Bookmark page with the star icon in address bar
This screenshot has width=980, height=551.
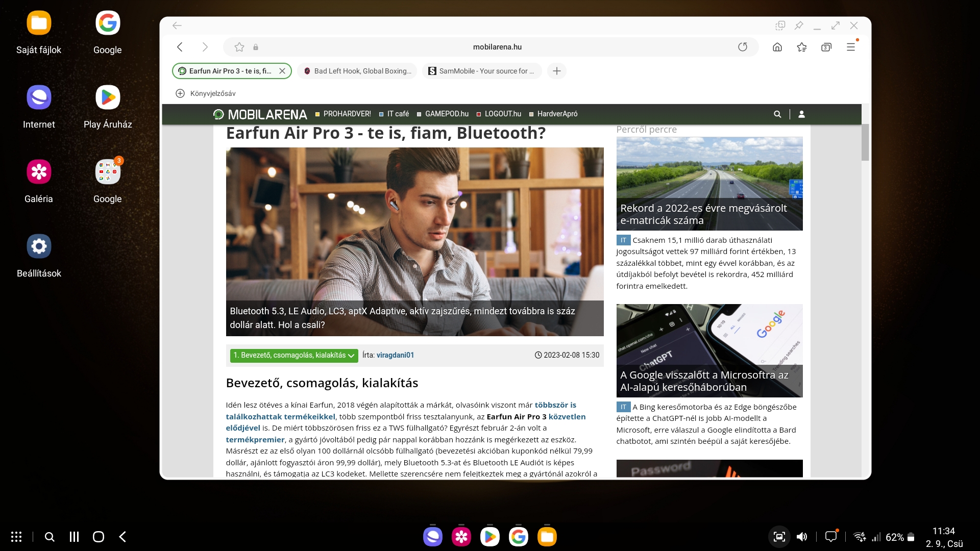pyautogui.click(x=239, y=47)
